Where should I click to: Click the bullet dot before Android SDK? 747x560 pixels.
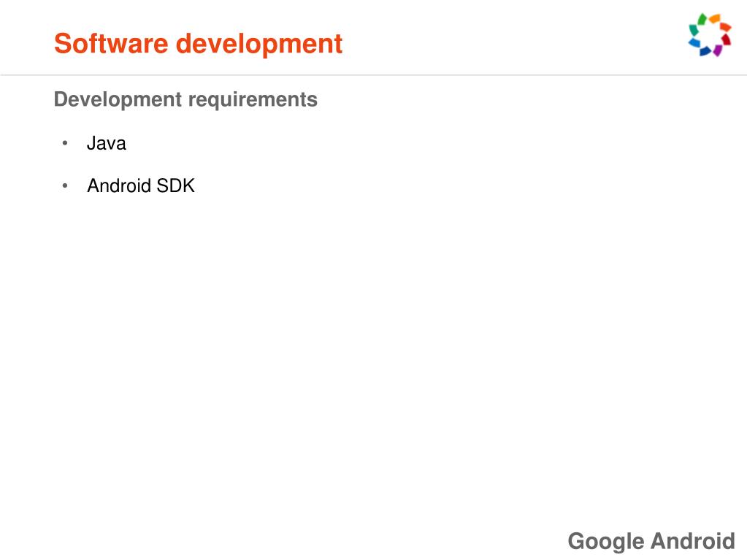65,185
